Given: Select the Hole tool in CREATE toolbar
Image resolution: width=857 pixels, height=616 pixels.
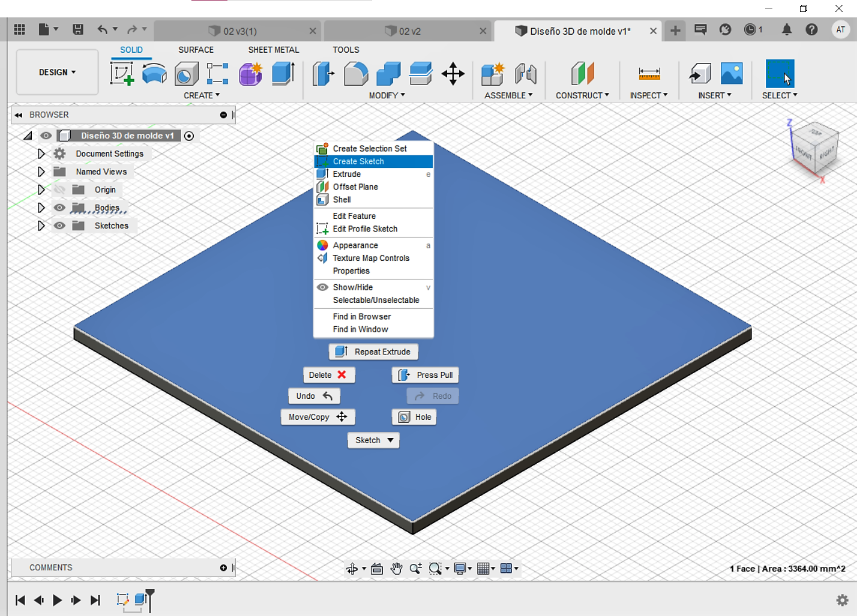Looking at the screenshot, I should click(x=187, y=74).
